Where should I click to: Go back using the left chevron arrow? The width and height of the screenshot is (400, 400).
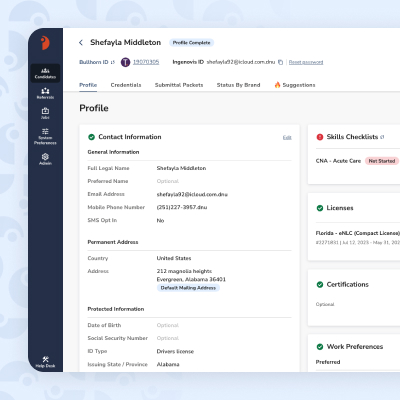coord(81,42)
